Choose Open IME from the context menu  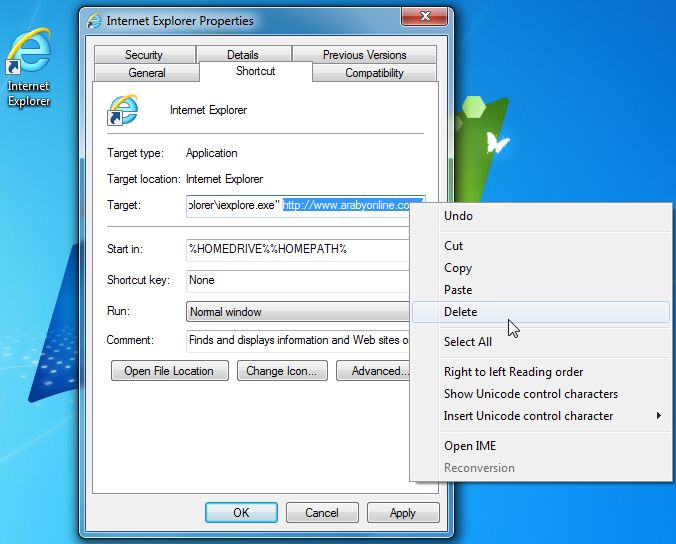541,446
